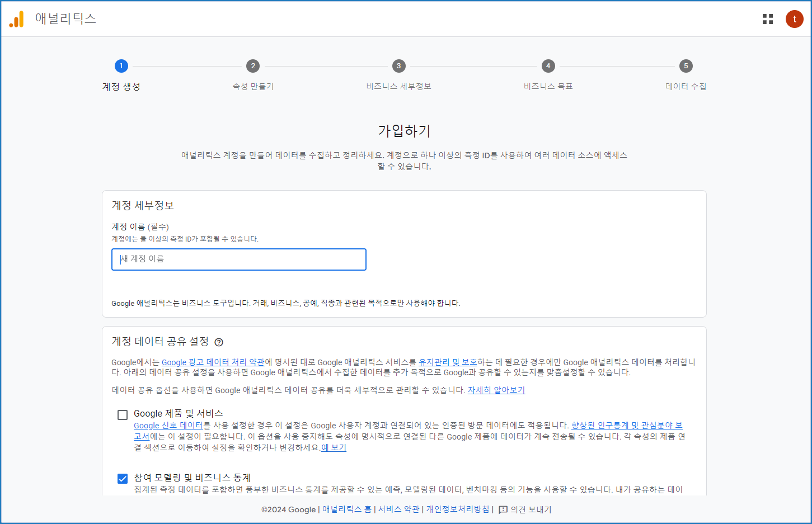
Task: Go to step 4 비즈니스 목표
Action: coord(548,66)
